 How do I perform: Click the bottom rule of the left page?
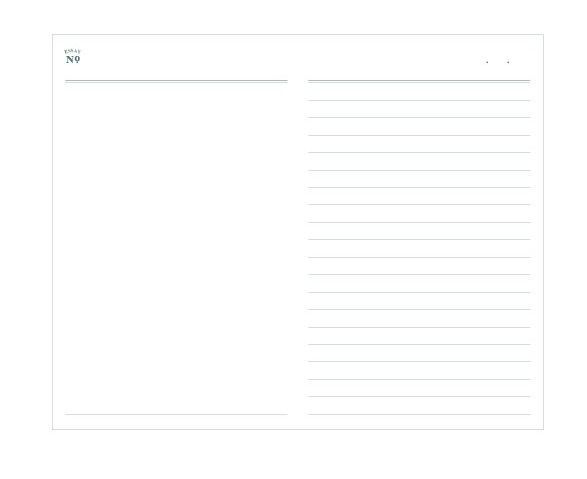coord(176,414)
